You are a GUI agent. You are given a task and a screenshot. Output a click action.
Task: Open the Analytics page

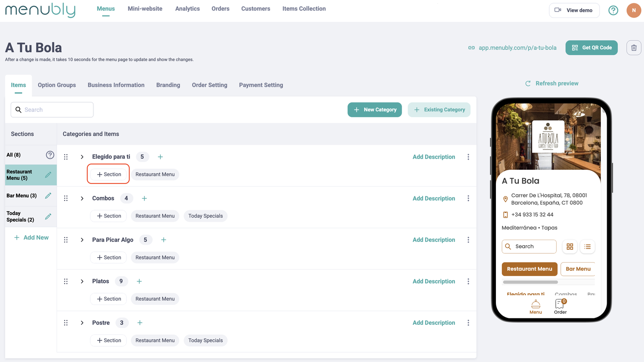coord(187,9)
